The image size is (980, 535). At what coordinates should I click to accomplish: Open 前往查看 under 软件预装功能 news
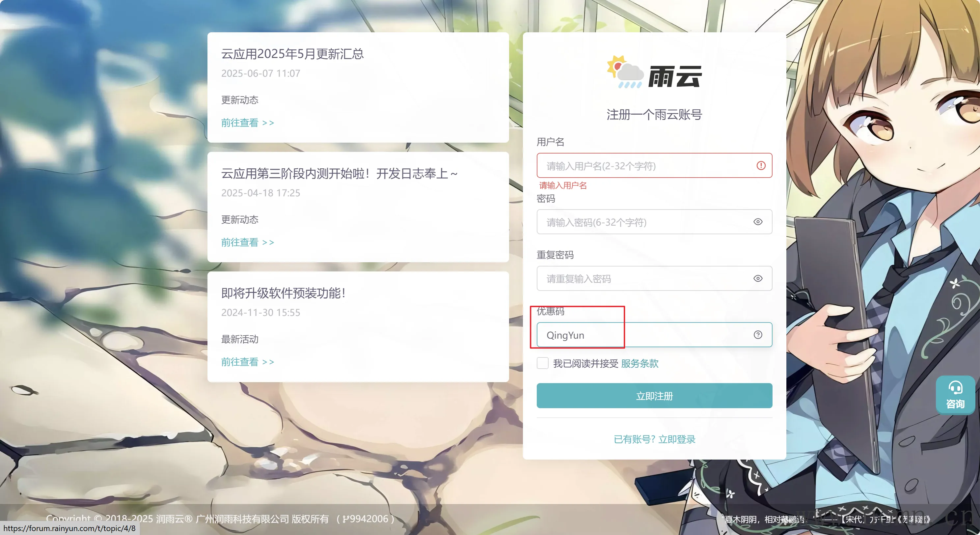(248, 361)
